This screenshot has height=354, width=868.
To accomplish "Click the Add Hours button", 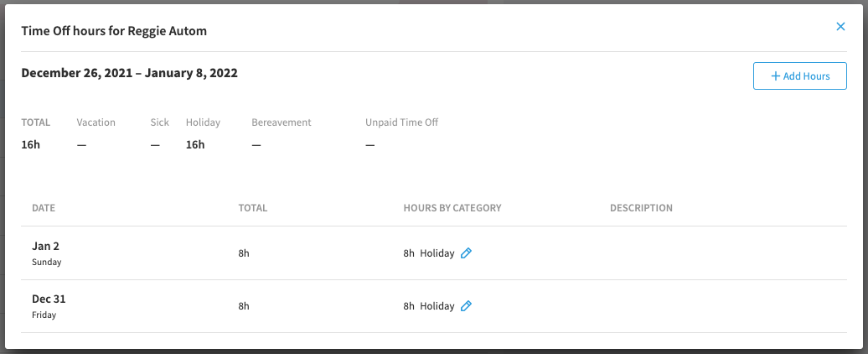I will [x=799, y=75].
